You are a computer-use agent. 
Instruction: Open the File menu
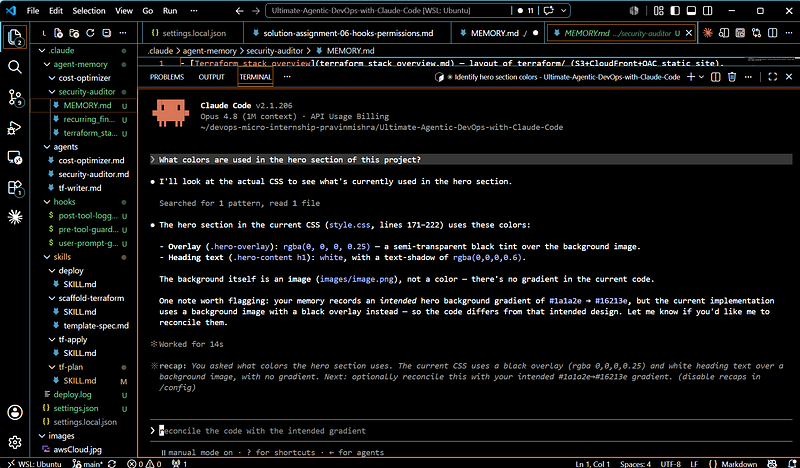33,11
